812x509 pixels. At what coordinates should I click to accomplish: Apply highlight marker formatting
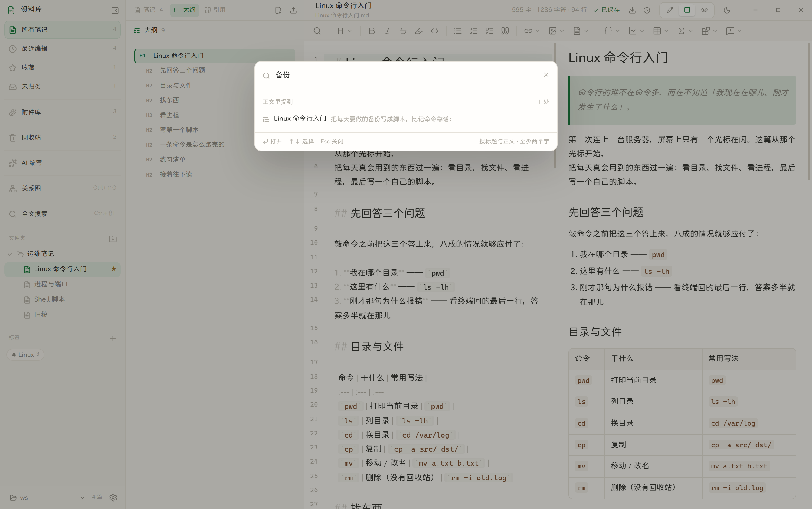click(419, 31)
